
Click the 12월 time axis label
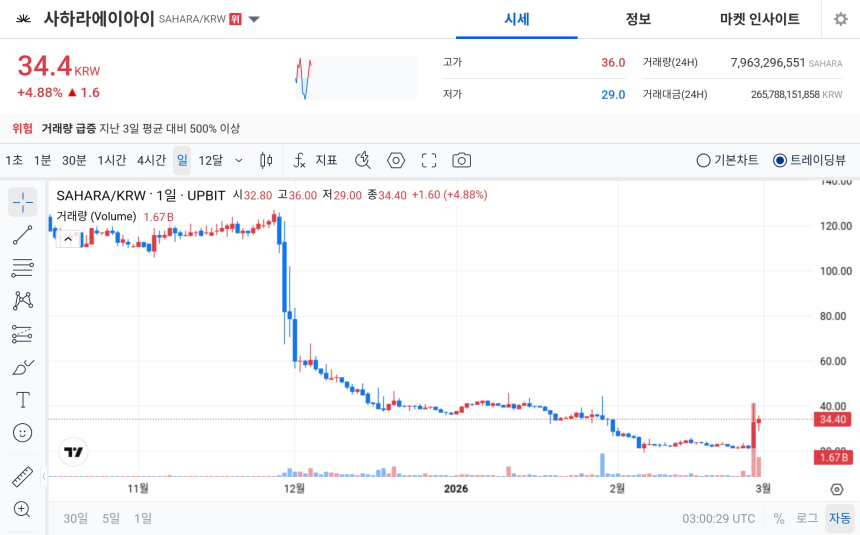point(294,488)
